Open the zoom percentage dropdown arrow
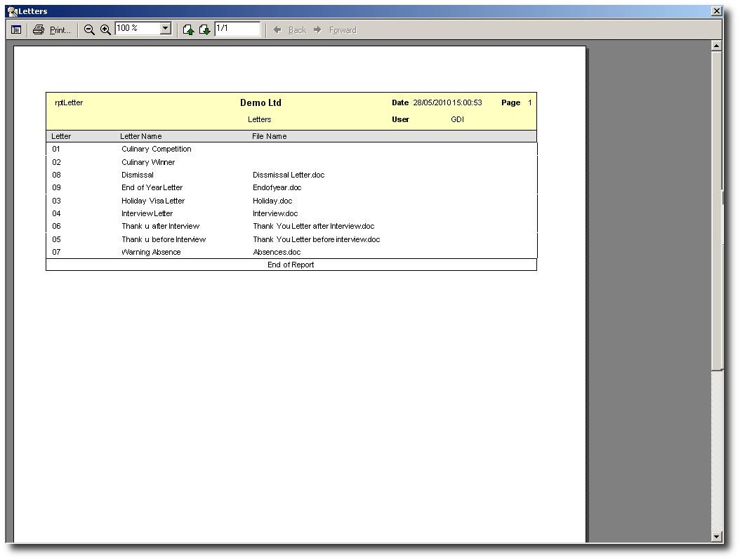Screen dimensions: 740x560 pyautogui.click(x=166, y=29)
